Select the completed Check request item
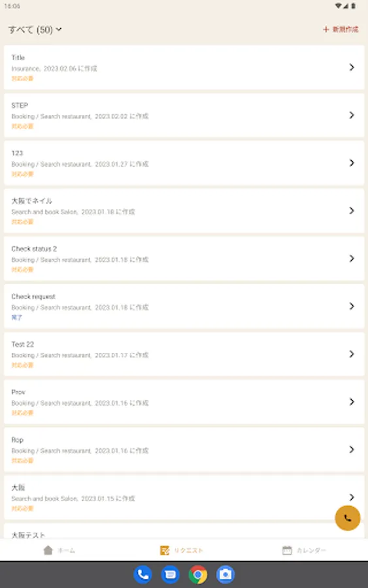 (x=184, y=306)
